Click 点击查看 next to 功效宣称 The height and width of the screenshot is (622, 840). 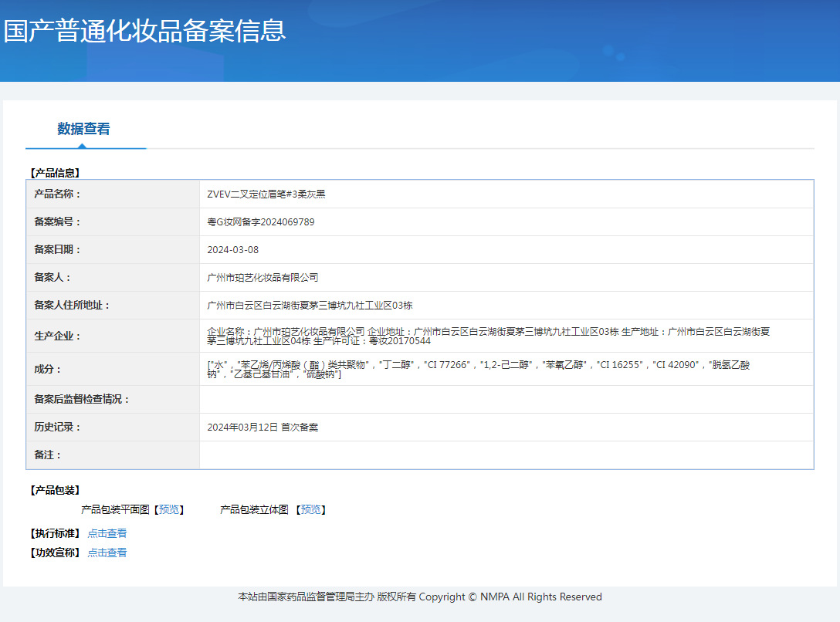click(107, 553)
